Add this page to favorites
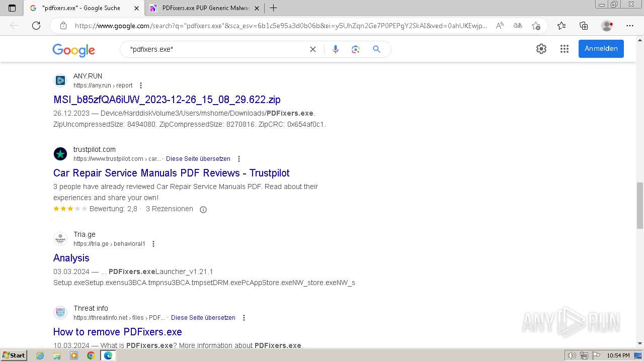The width and height of the screenshot is (644, 362). click(536, 26)
